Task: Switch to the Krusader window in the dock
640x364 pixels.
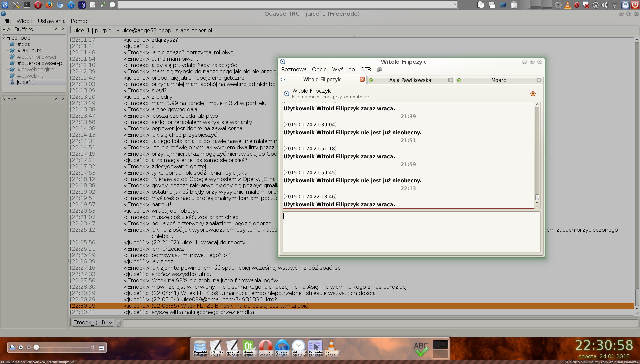Action: 315,347
